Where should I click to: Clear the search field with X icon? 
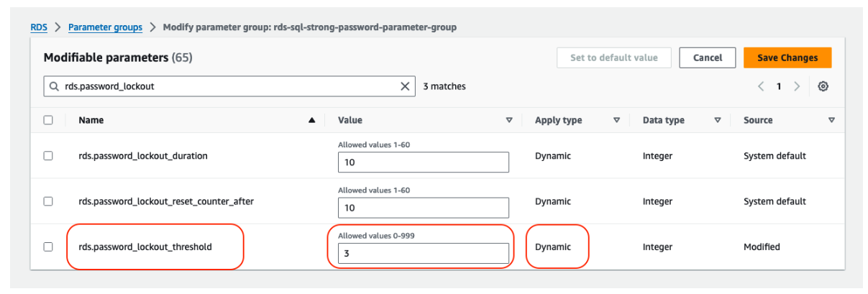coord(406,86)
